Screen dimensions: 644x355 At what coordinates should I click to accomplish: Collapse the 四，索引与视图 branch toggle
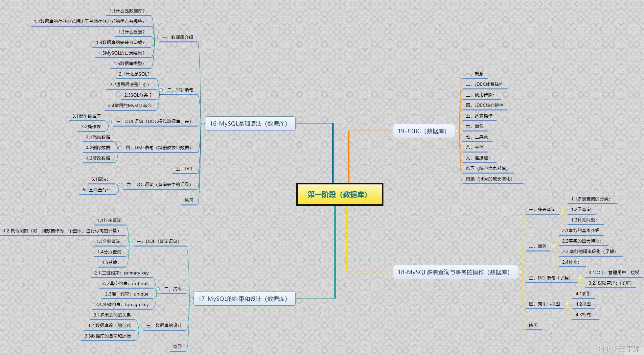[567, 304]
